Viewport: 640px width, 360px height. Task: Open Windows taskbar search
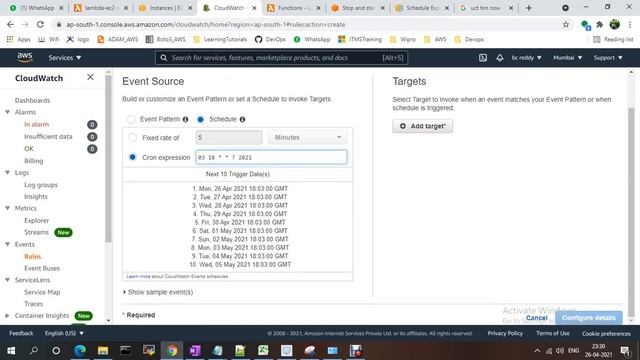[x=34, y=351]
